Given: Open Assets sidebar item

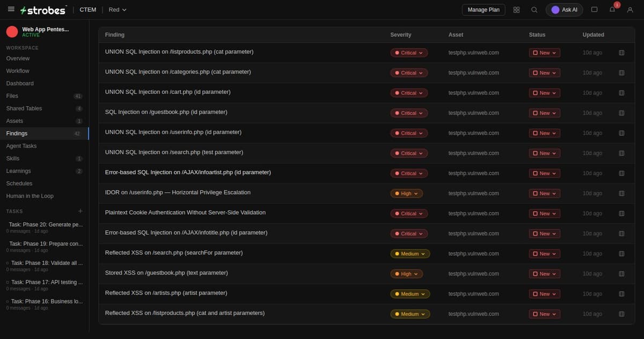Looking at the screenshot, I should click(x=45, y=121).
